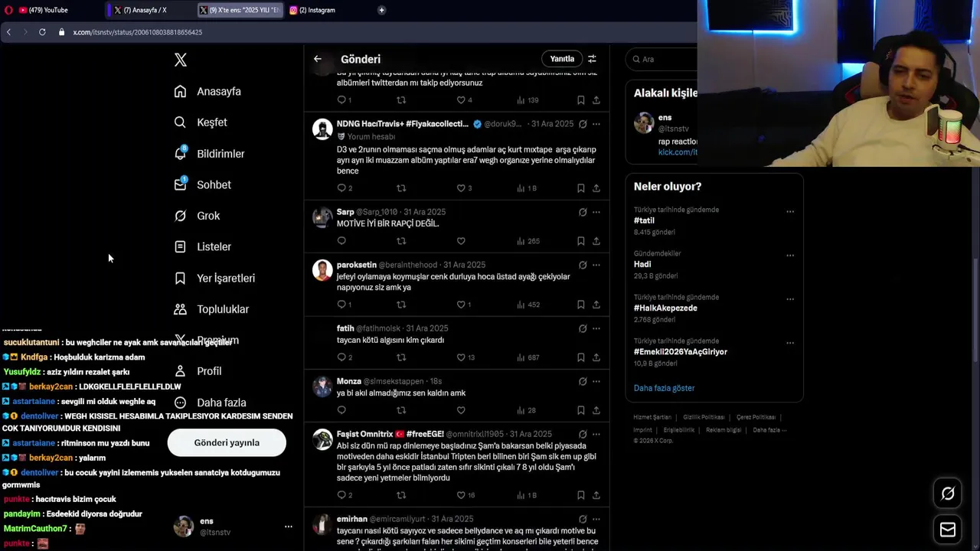Image resolution: width=980 pixels, height=551 pixels.
Task: Open the #tatil trend
Action: point(644,220)
